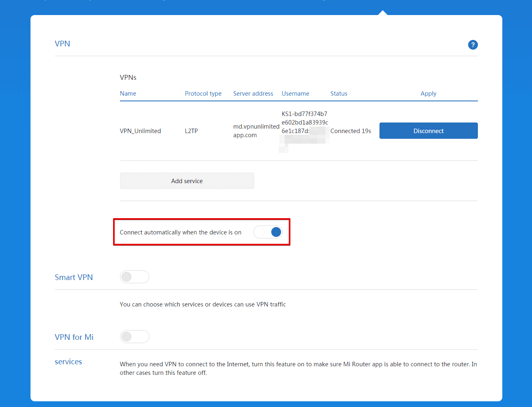Click the Apply column header
Viewport: 532px width, 407px height.
tap(428, 93)
